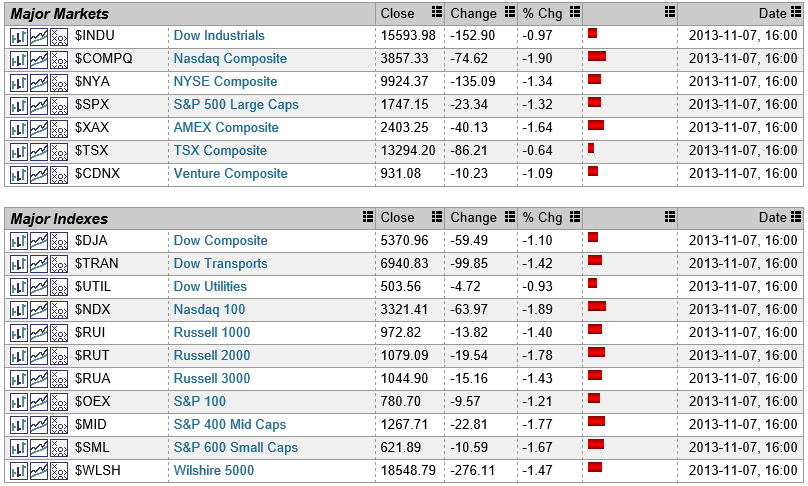Open the line chart icon for $COMPQ
Screen dimensions: 808x486
click(39, 59)
